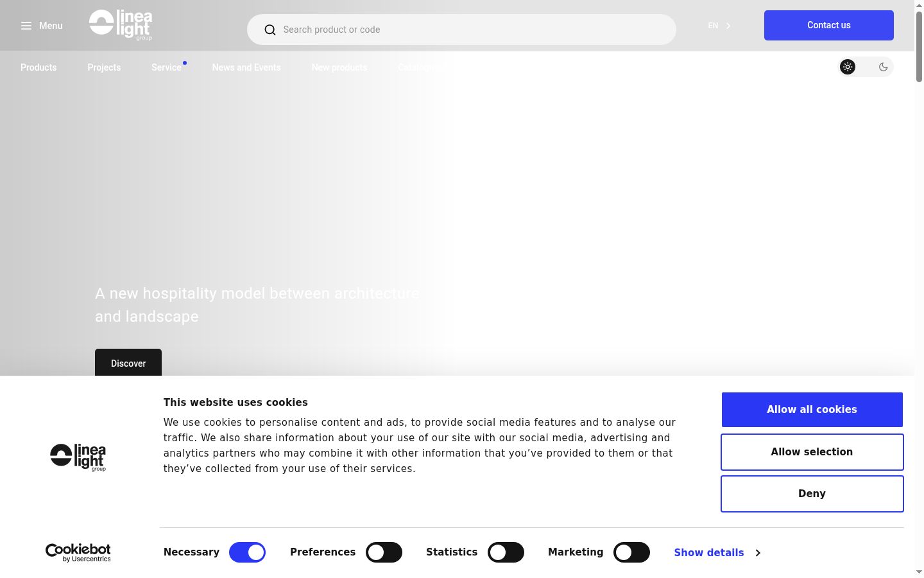Click the Linea Light group header logo

click(121, 25)
